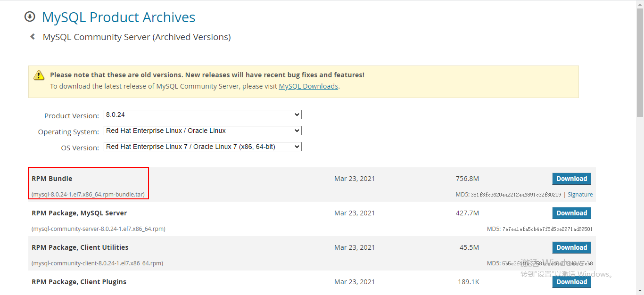This screenshot has width=644, height=295.
Task: Click the RPM Package, Client Utilities title
Action: point(80,247)
